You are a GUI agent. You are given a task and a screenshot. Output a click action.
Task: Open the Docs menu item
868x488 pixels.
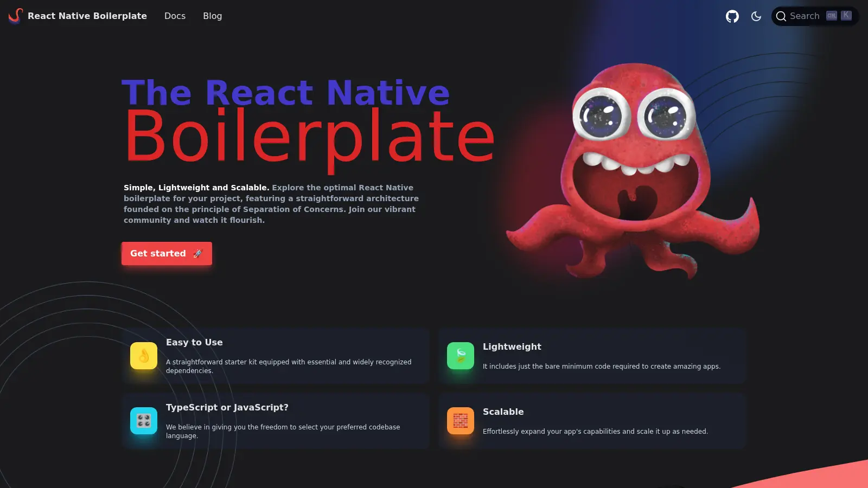pos(175,16)
